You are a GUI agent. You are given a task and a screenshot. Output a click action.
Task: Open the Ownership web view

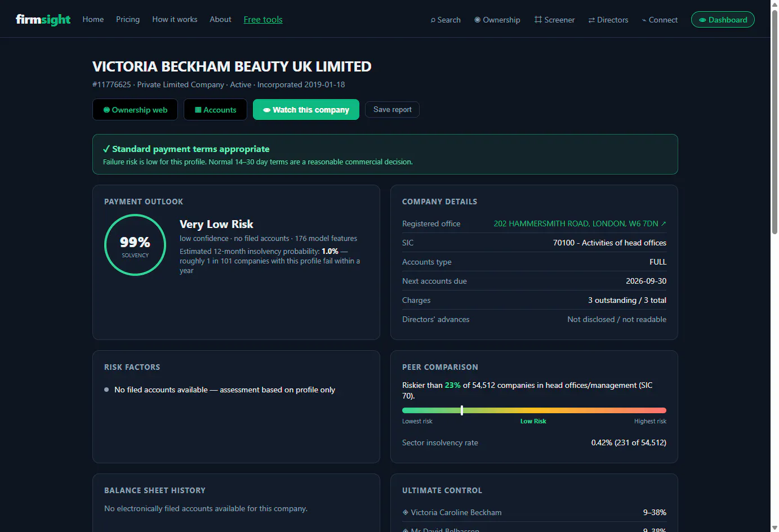[135, 110]
